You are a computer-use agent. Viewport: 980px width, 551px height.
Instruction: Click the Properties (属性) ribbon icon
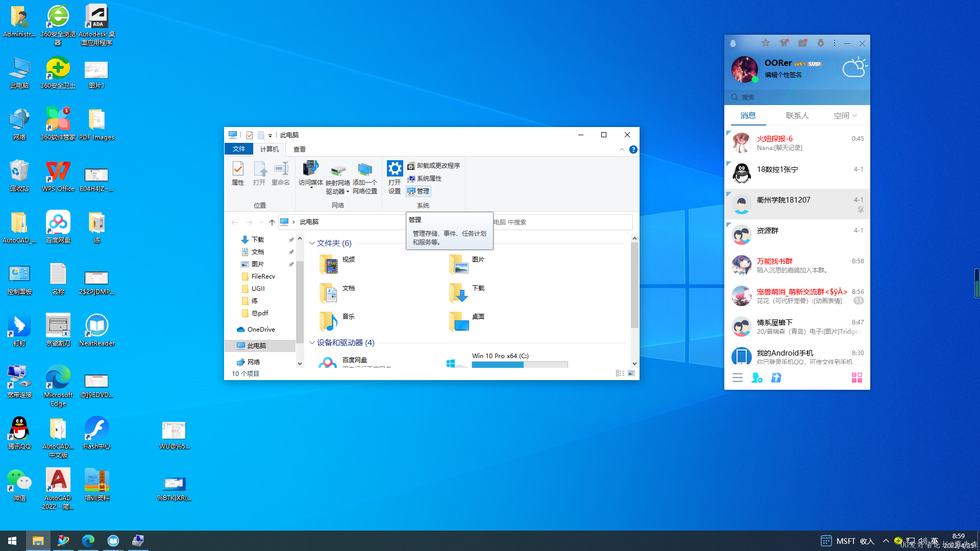pos(238,173)
